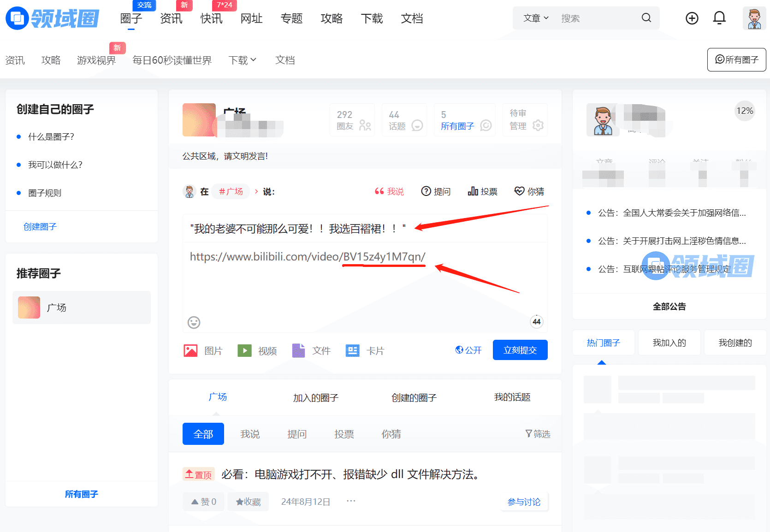Screen dimensions: 770x532
Task: Attach an image using 图片 icon
Action: pyautogui.click(x=191, y=351)
